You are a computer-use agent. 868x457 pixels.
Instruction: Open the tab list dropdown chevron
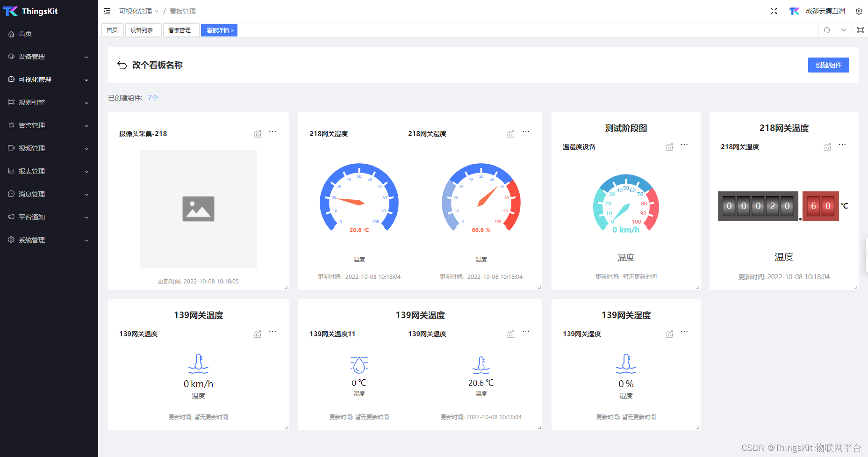point(844,30)
